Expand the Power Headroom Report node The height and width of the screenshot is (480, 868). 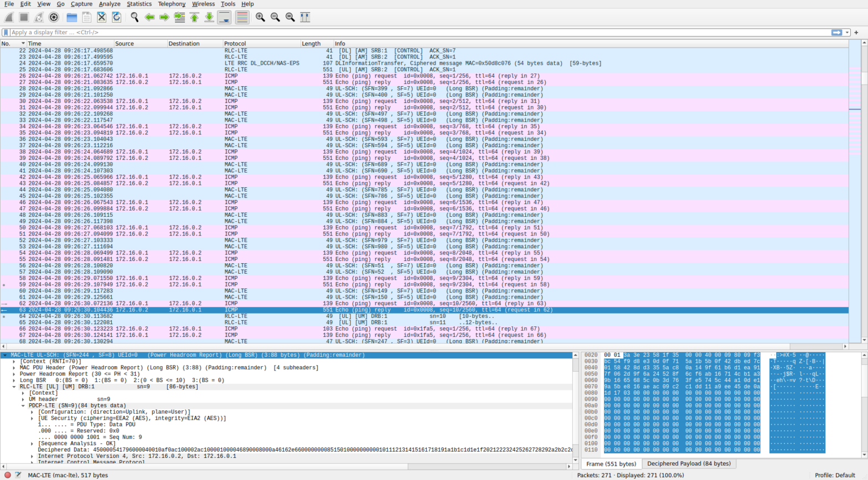(x=14, y=374)
